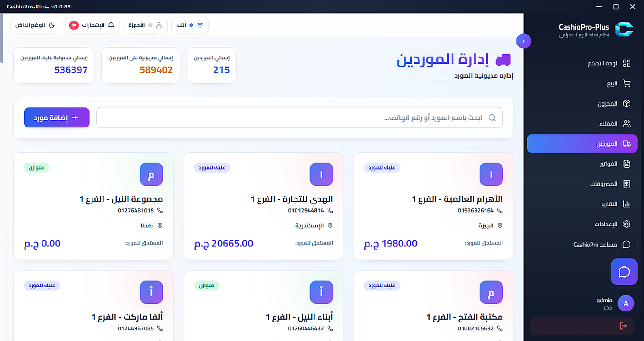Click the الإعدادات settings gear icon
The height and width of the screenshot is (341, 644).
point(627,224)
